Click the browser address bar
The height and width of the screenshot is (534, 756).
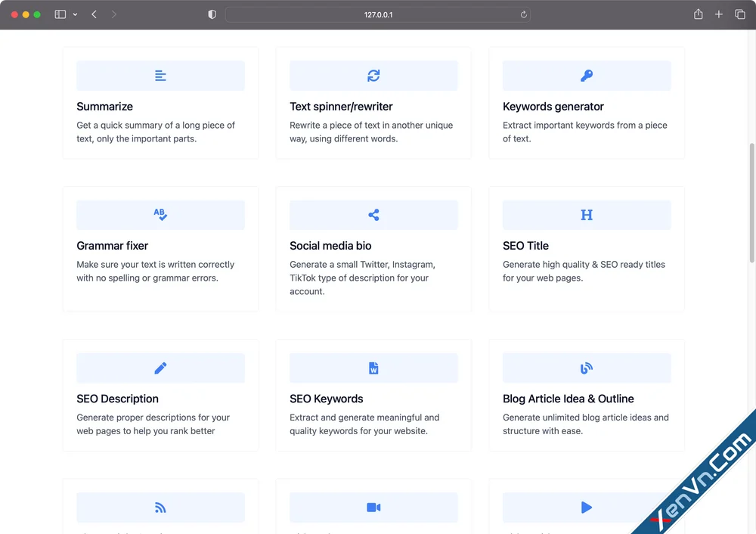tap(377, 14)
